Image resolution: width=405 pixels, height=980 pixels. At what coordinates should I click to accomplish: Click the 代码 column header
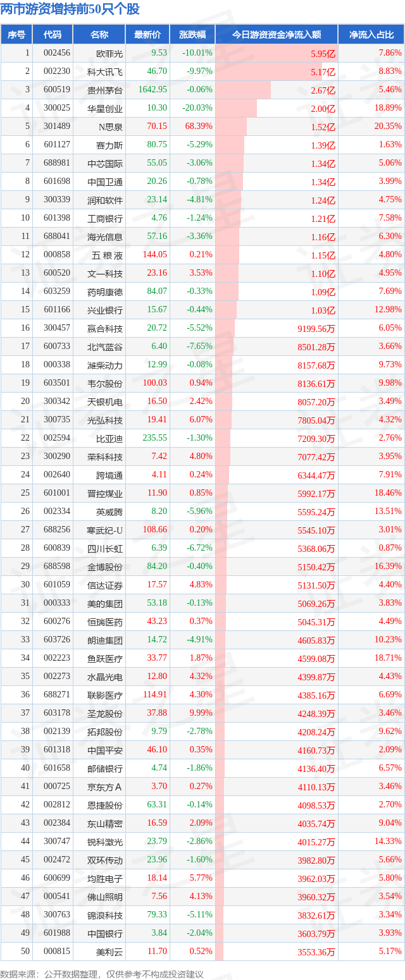[53, 35]
